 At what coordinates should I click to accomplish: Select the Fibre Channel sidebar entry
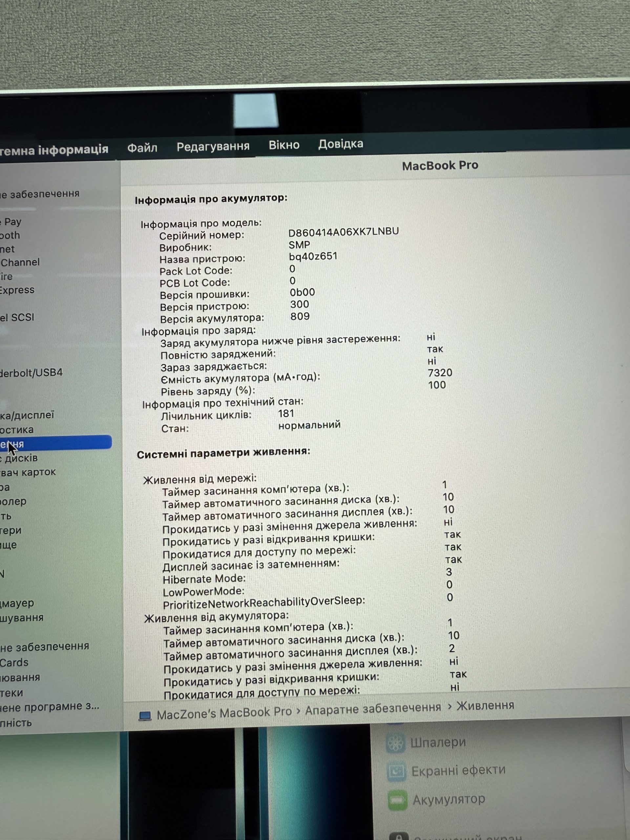(x=20, y=262)
